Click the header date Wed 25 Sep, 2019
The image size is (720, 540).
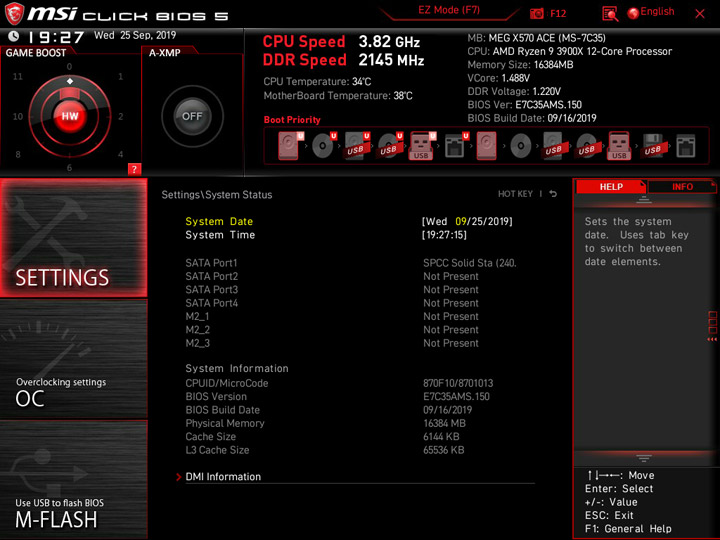(x=135, y=35)
